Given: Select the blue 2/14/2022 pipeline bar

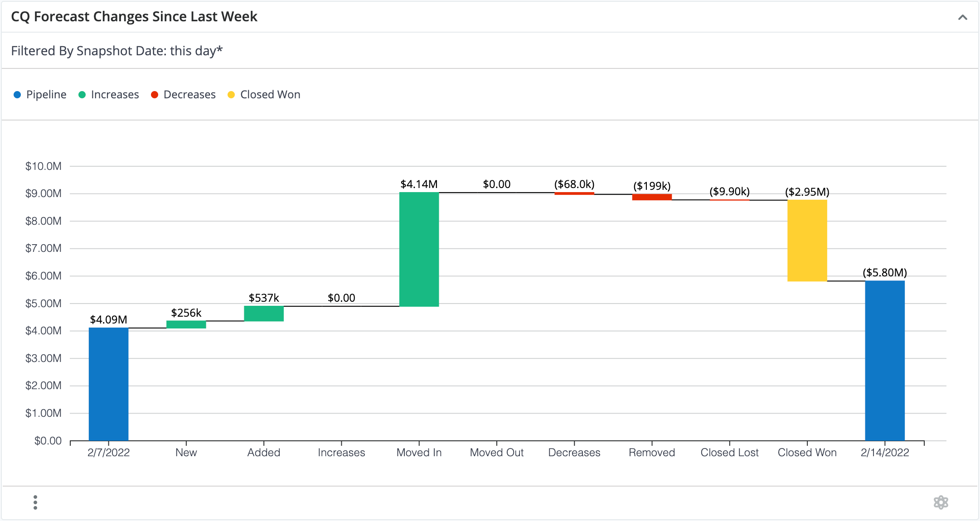Looking at the screenshot, I should (x=884, y=361).
